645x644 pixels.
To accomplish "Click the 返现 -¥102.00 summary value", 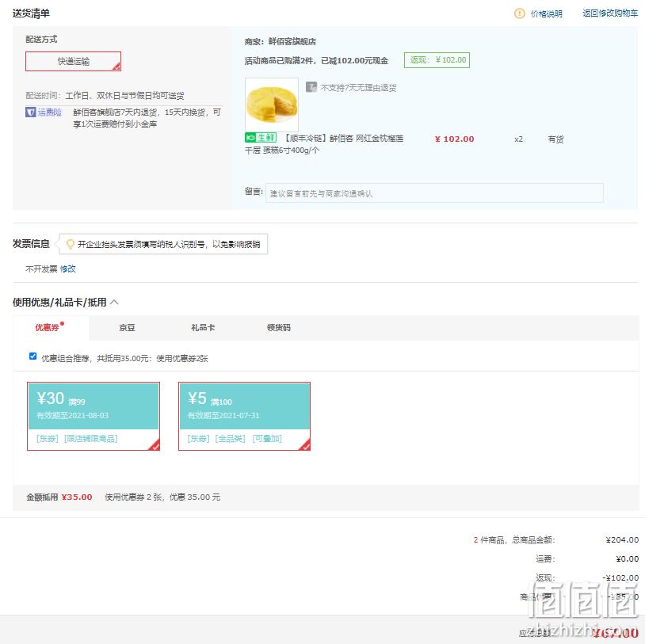I will [x=620, y=577].
